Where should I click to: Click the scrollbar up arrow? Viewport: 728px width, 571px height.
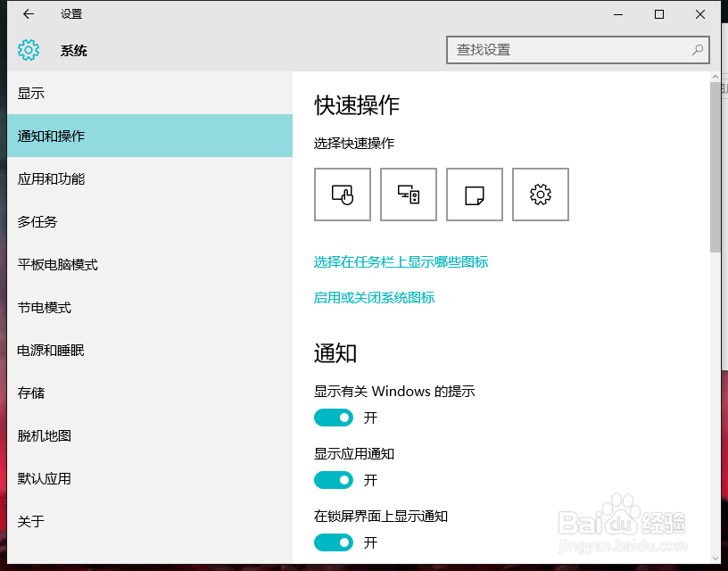[715, 77]
